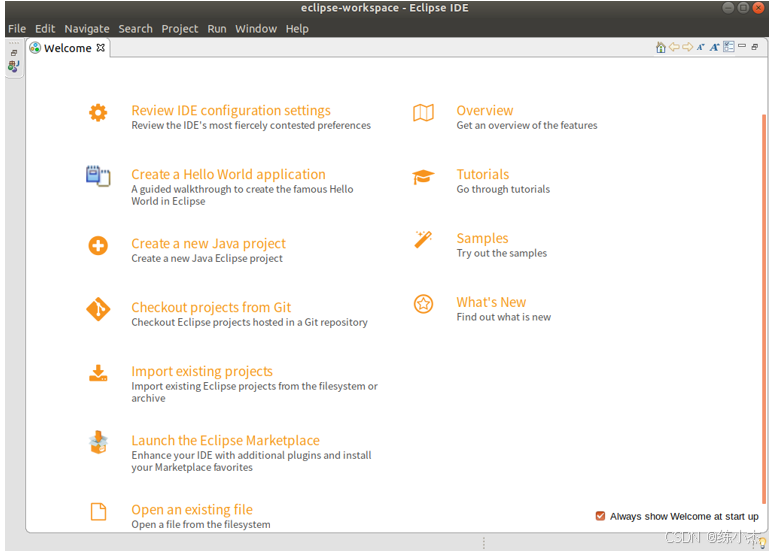The height and width of the screenshot is (551, 769).
Task: Click 'Open a file from the filesystem' text
Action: [x=201, y=524]
